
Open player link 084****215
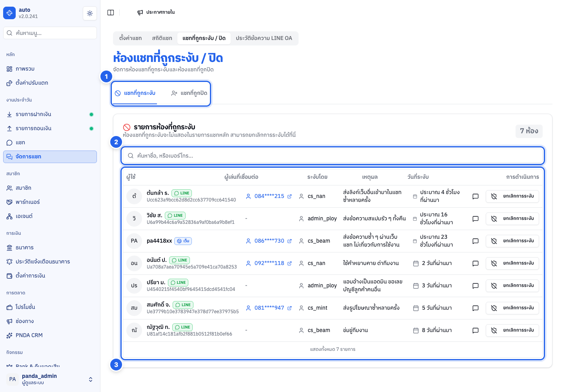point(269,196)
